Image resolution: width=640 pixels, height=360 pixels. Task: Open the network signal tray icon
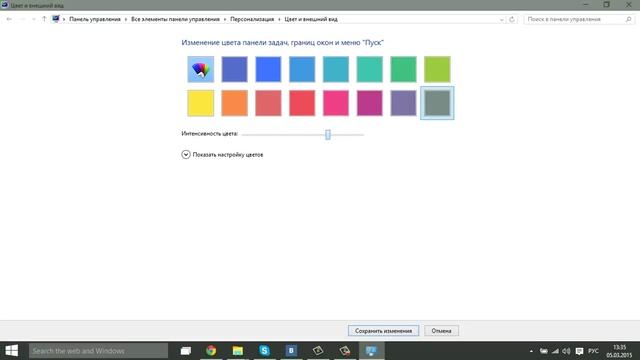pos(555,351)
